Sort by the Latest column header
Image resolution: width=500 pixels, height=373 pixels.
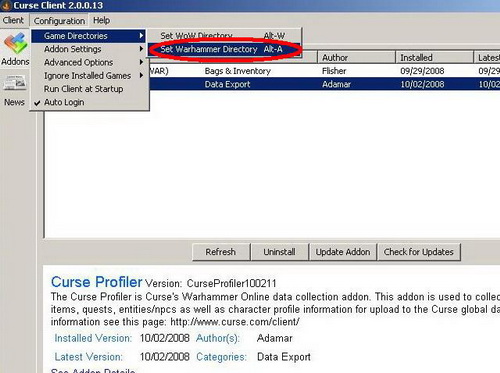(x=487, y=58)
